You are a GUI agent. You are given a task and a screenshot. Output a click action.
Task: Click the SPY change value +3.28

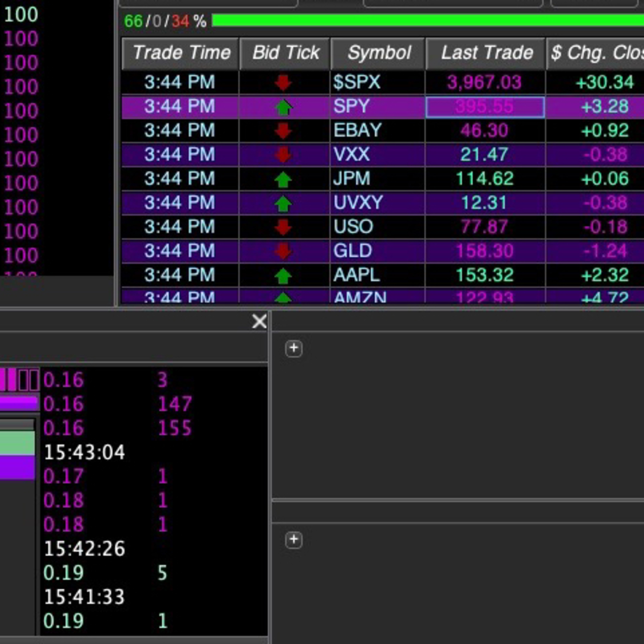point(605,107)
